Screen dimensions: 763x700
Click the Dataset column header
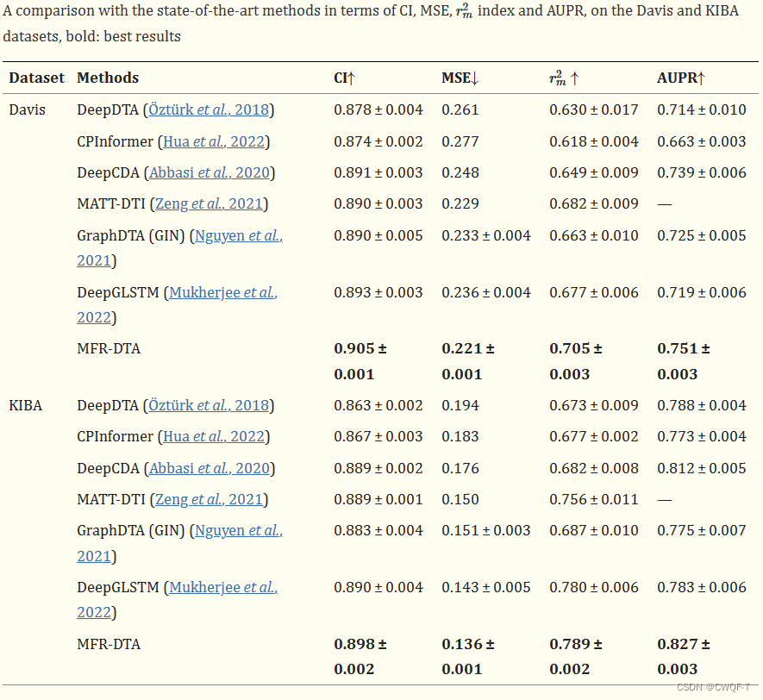coord(36,78)
